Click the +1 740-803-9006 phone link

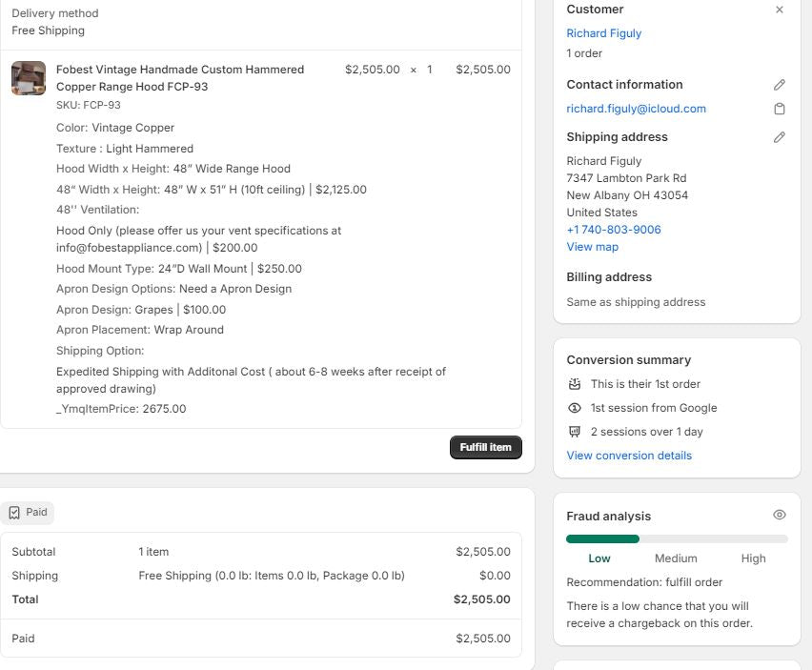pyautogui.click(x=613, y=230)
